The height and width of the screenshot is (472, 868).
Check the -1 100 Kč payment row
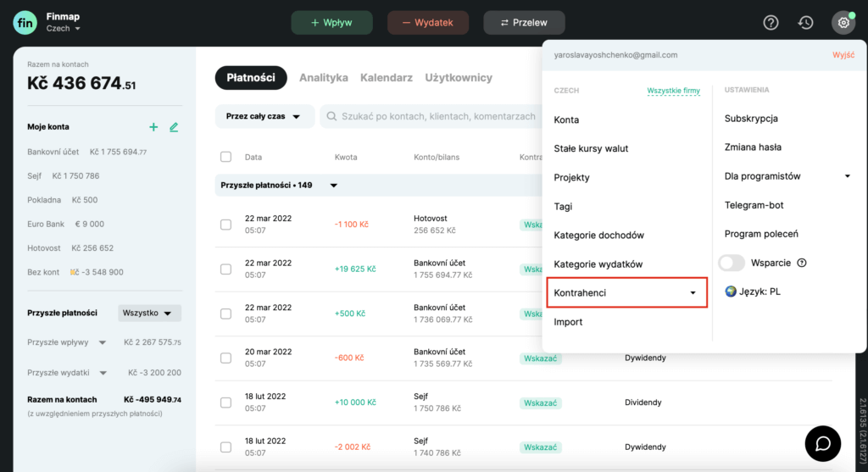point(225,225)
